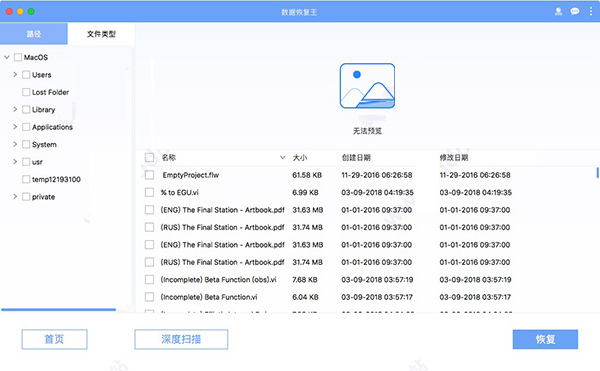Click the file list scrollbar
Image resolution: width=600 pixels, height=371 pixels.
[597, 172]
